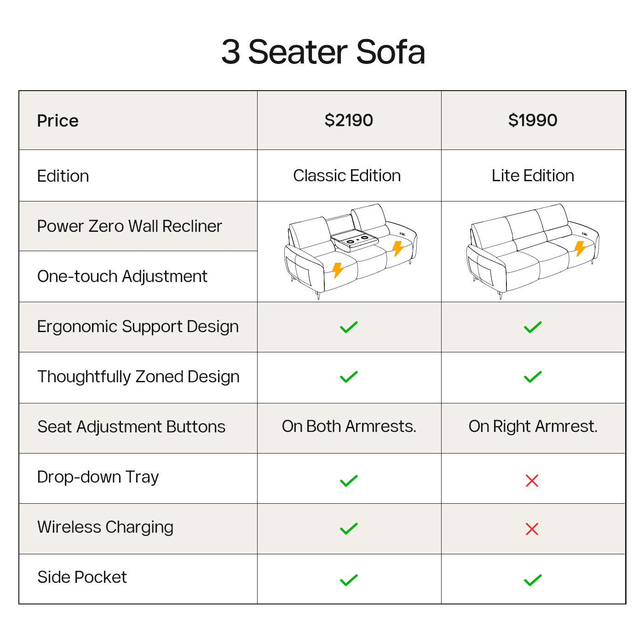Click the red X for Wireless Charging
644x644 pixels.
pyautogui.click(x=532, y=529)
